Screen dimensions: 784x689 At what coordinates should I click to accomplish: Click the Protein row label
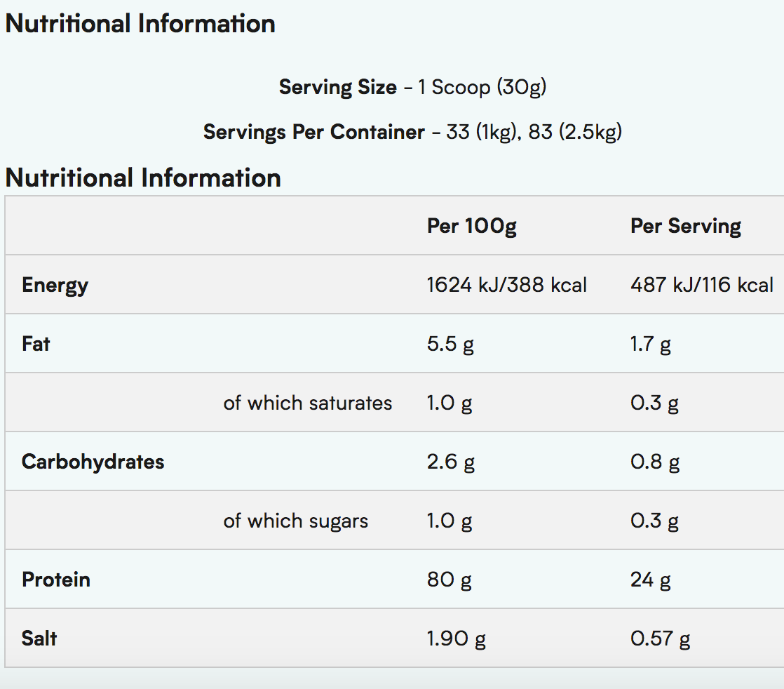coord(56,580)
